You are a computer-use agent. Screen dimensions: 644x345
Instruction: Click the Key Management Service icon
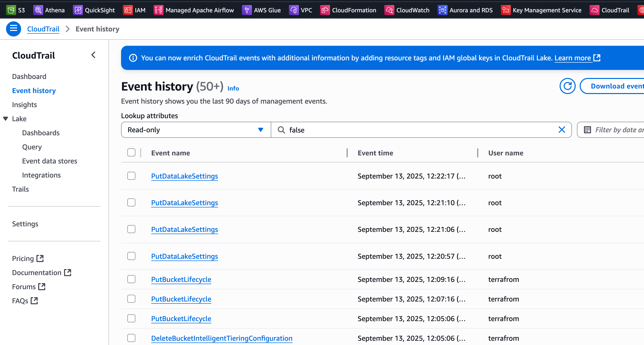(x=505, y=10)
